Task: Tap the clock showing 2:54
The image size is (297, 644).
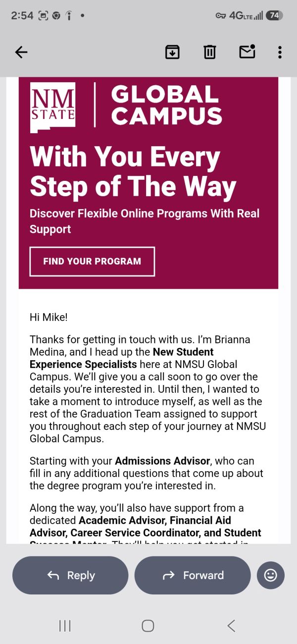Action: 22,15
